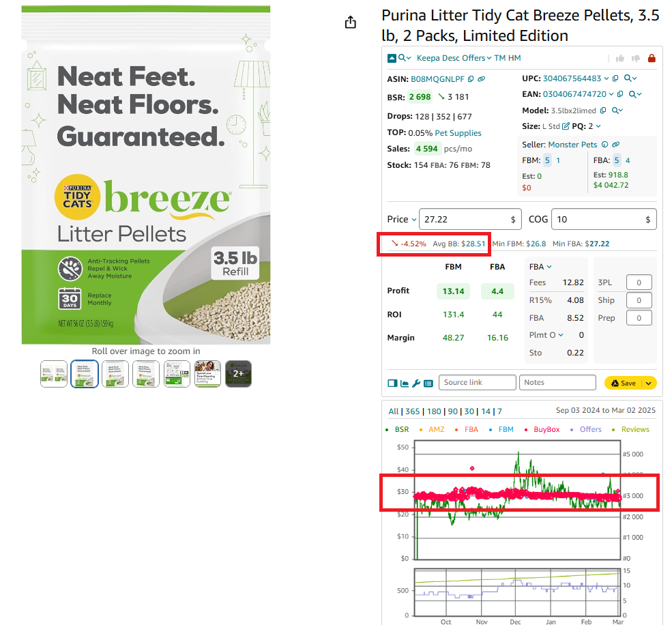Viewport: 672px width, 625px height.
Task: Click the link icon next to the ASIN
Action: pos(482,79)
